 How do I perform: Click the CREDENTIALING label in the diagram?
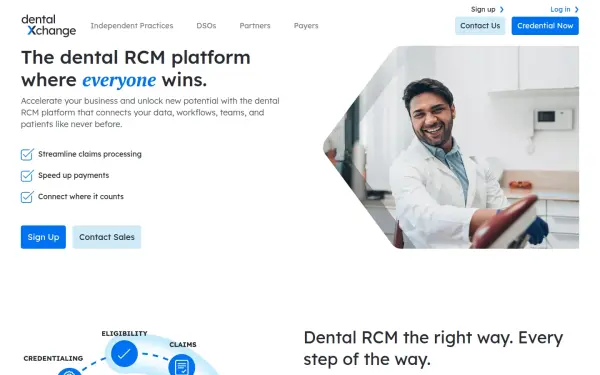53,358
